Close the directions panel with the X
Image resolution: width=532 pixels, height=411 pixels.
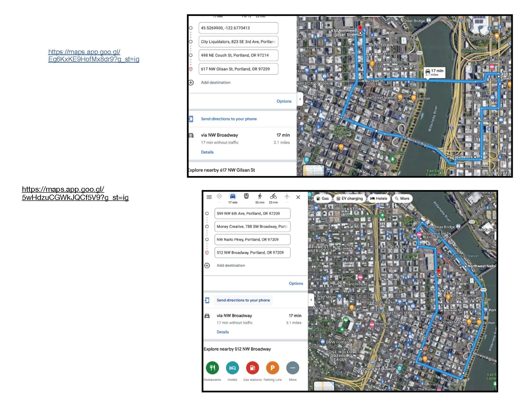[x=298, y=197]
